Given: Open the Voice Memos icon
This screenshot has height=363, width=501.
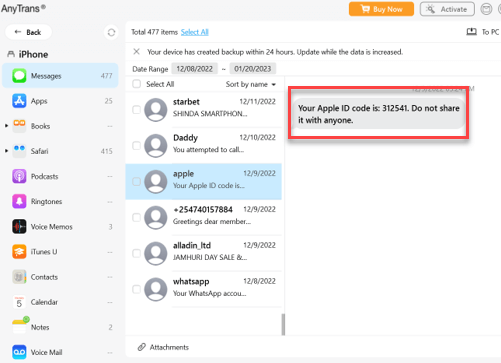Looking at the screenshot, I should (x=19, y=227).
